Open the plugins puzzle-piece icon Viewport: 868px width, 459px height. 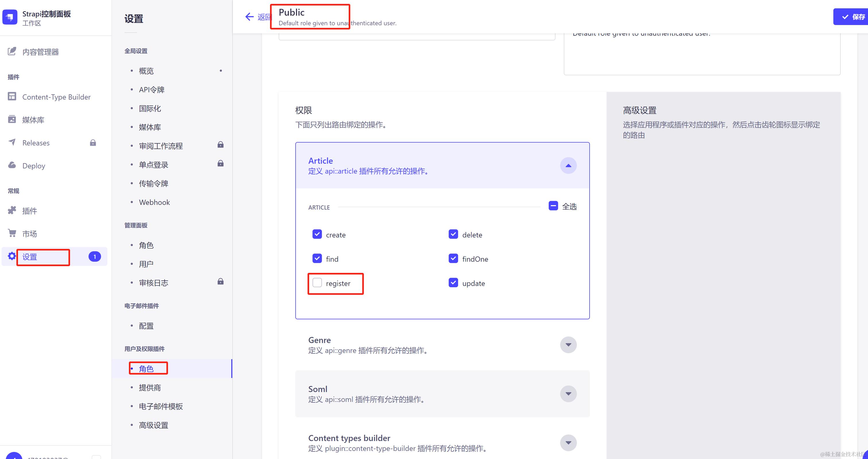pyautogui.click(x=12, y=211)
